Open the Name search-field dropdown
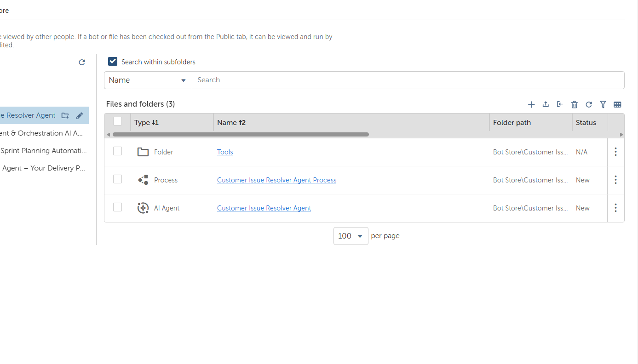Viewport: 638px width, 364px height. tap(148, 80)
